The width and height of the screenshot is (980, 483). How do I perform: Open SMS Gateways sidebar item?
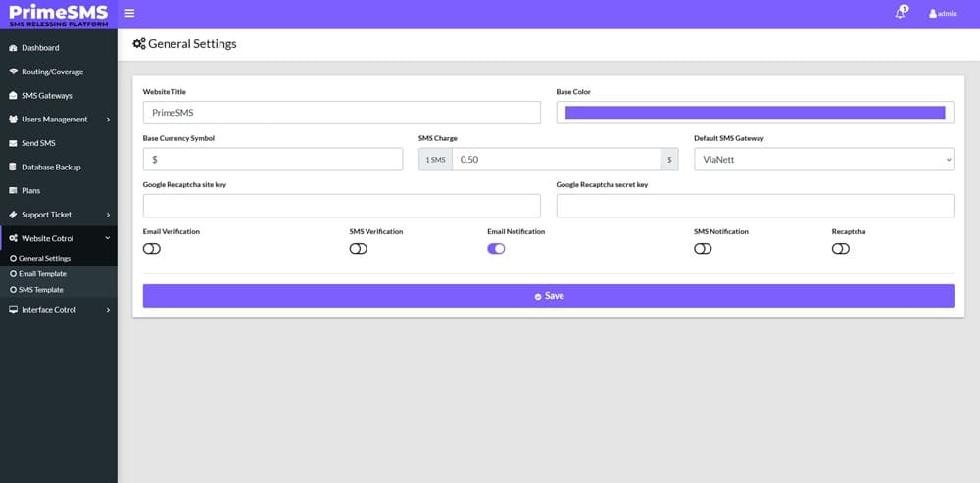click(47, 96)
